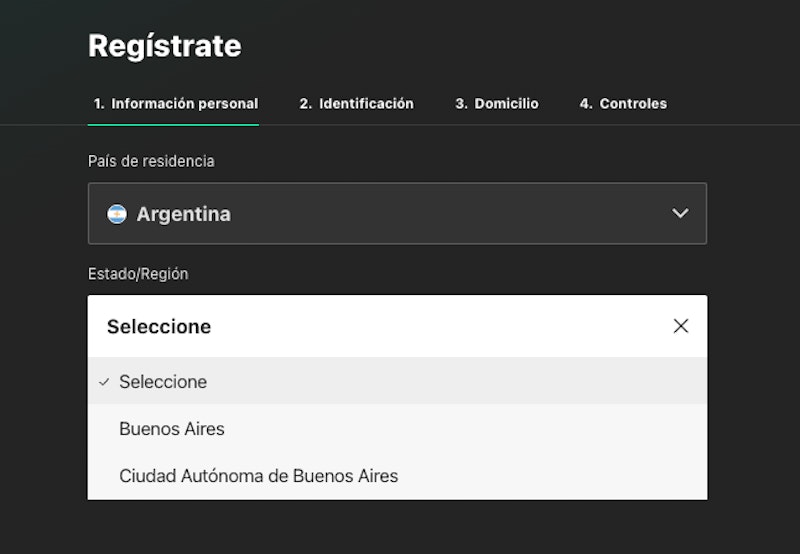This screenshot has width=800, height=554.
Task: Click step number 4 beside Controles
Action: (585, 104)
